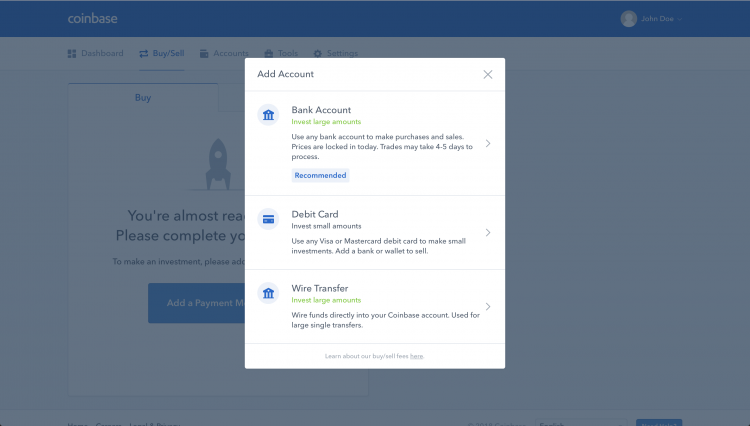Image resolution: width=750 pixels, height=426 pixels.
Task: Click 'Invest small amounts' text
Action: point(326,226)
